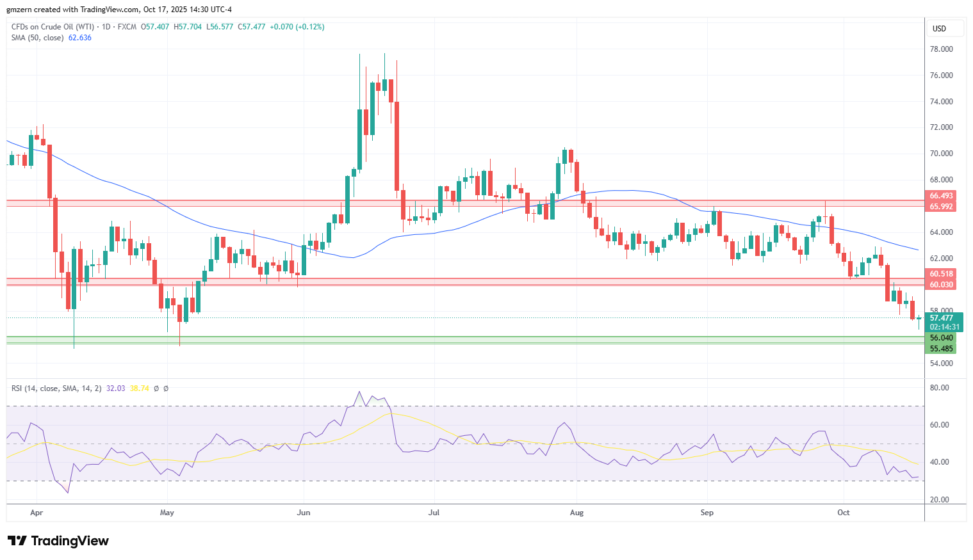Click the 78.000 price axis label
Screen dimensions: 973x560
click(x=941, y=49)
